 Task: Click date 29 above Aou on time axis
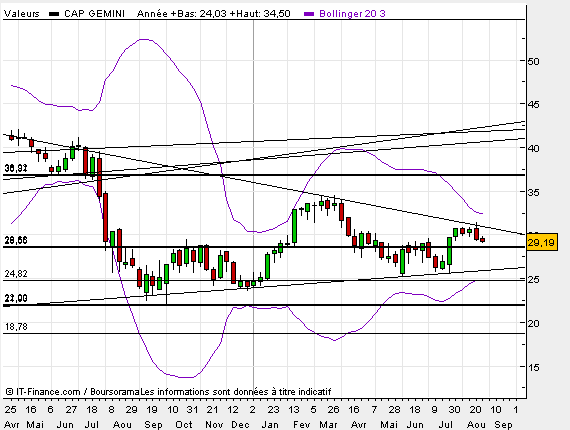click(x=132, y=410)
